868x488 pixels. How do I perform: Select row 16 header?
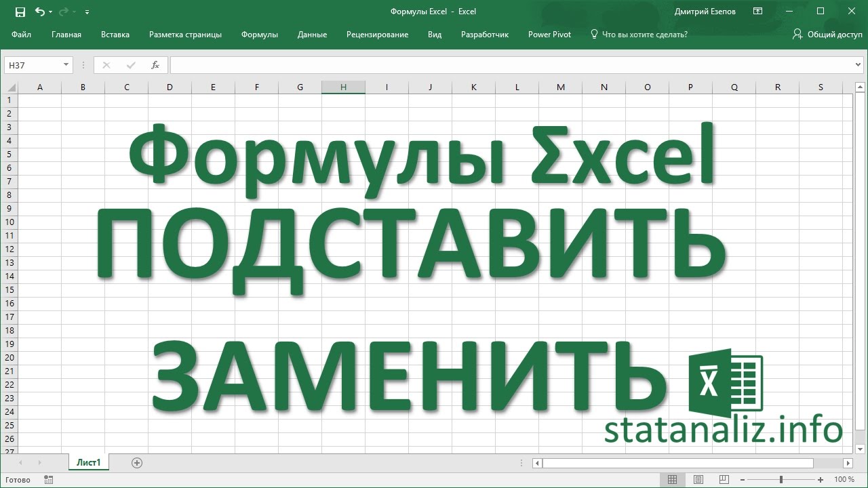coord(9,304)
